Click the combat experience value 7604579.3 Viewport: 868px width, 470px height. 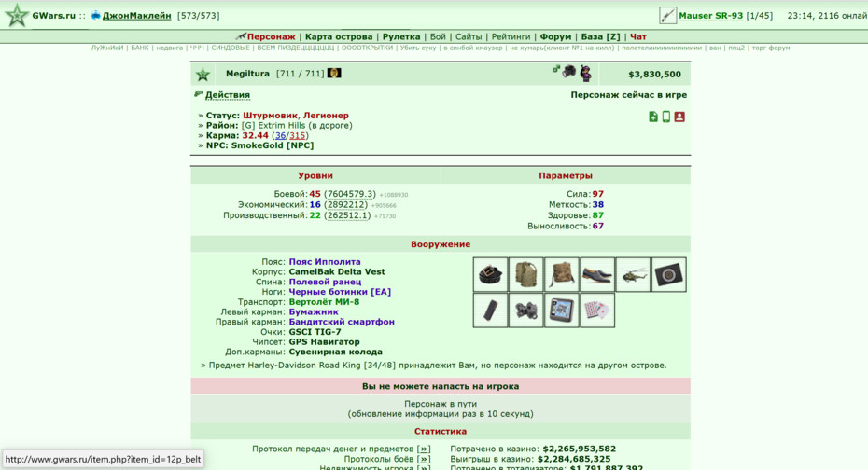(x=350, y=194)
